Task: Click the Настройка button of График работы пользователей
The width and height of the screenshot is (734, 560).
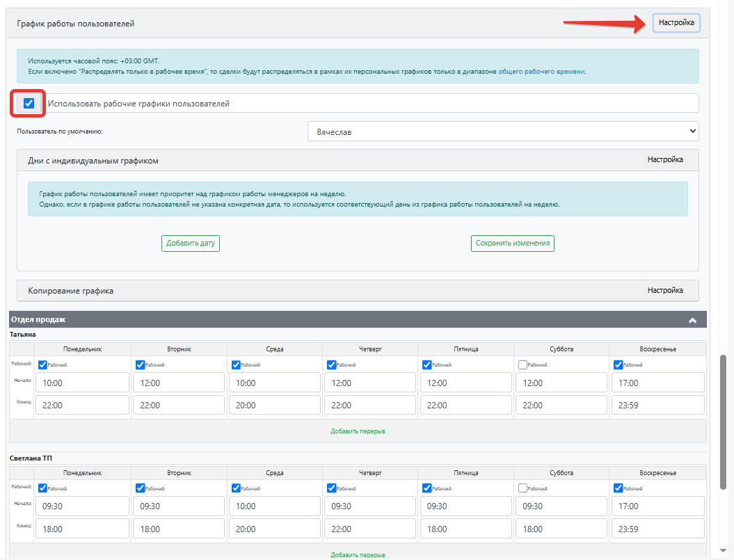Action: [676, 22]
